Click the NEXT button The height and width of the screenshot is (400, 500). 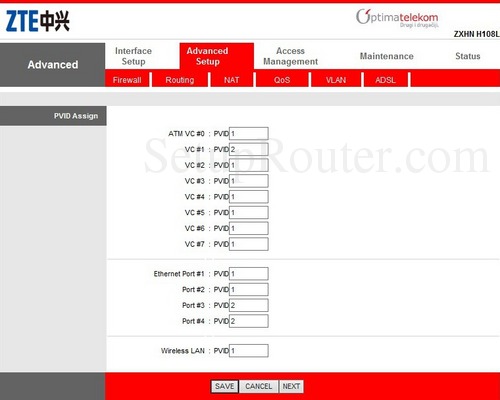point(291,386)
